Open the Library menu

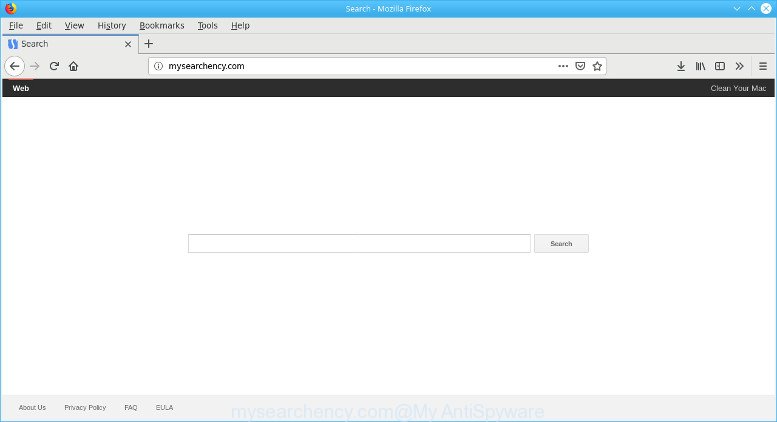pos(700,66)
